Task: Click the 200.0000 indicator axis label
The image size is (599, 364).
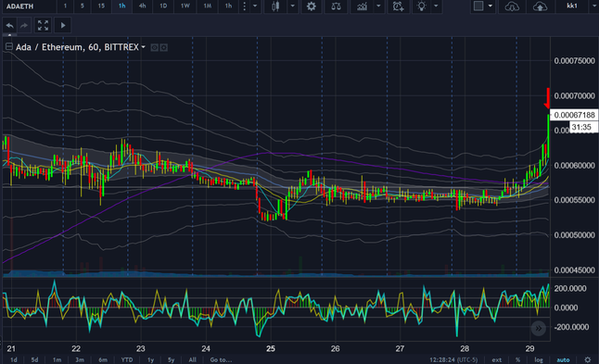Action: coord(570,288)
